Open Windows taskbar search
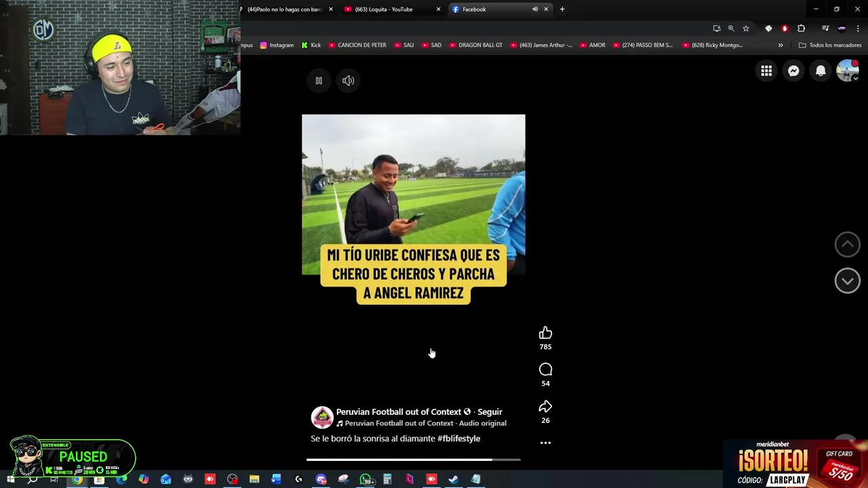Screen dimensions: 868x488 (33, 479)
